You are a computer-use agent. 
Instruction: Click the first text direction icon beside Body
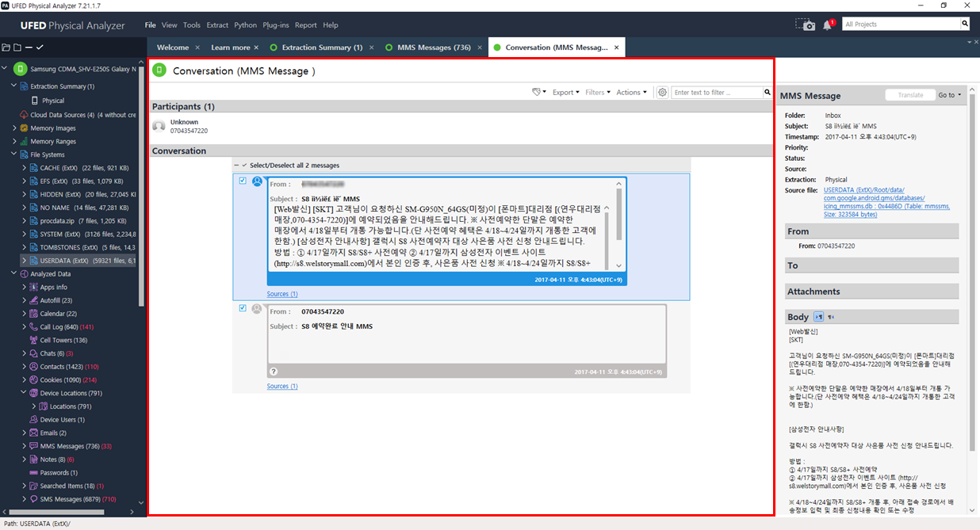pos(819,317)
